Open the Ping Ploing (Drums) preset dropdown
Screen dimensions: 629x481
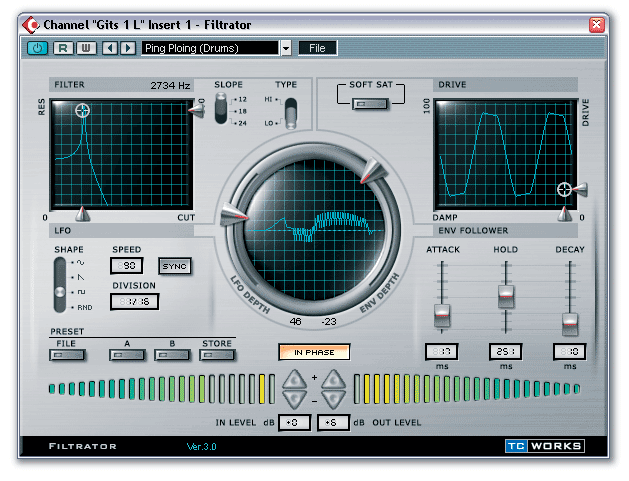[x=210, y=48]
